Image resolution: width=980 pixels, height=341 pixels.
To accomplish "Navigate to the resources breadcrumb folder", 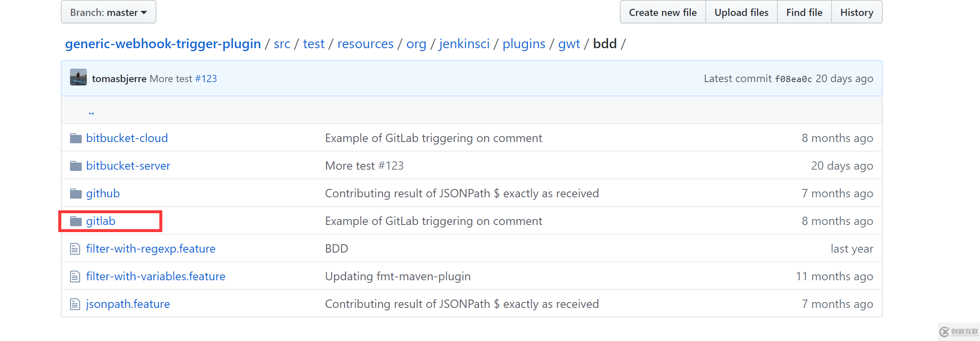I will (x=365, y=44).
